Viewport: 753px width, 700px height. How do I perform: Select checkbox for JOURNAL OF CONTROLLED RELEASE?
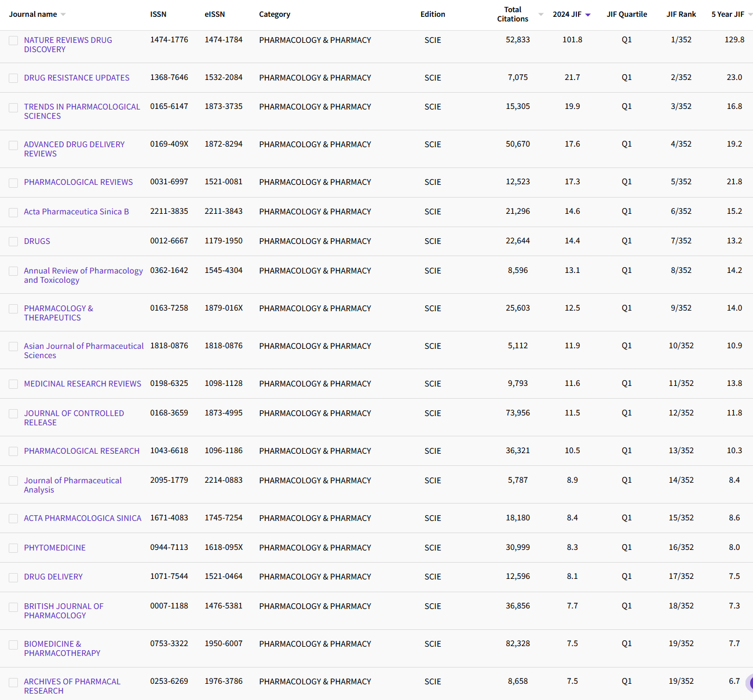(13, 414)
